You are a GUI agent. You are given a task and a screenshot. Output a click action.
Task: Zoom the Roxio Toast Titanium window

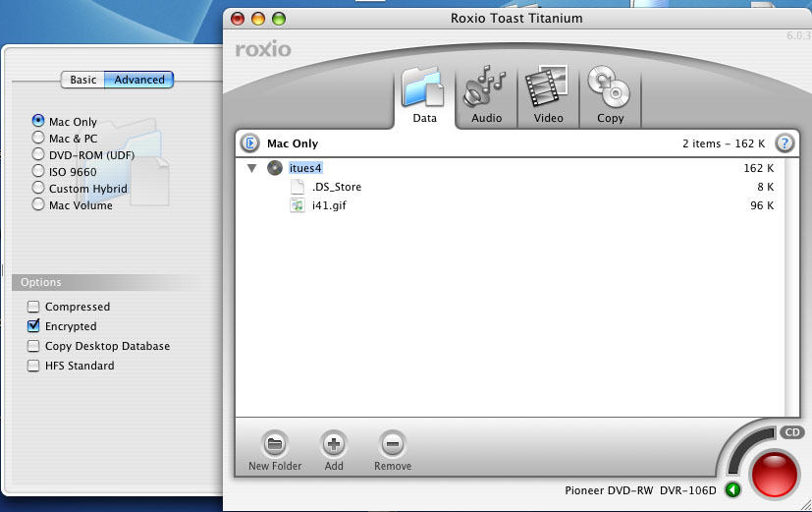279,19
